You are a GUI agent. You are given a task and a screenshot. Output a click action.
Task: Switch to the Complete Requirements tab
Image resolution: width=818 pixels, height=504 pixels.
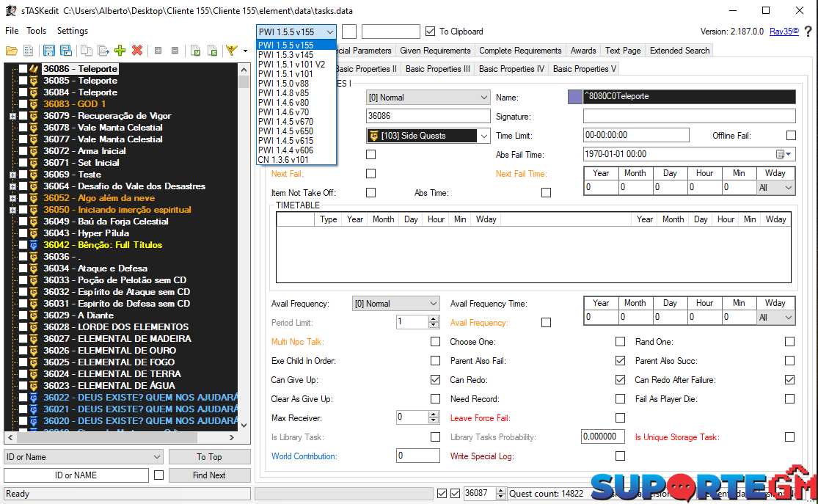click(520, 51)
